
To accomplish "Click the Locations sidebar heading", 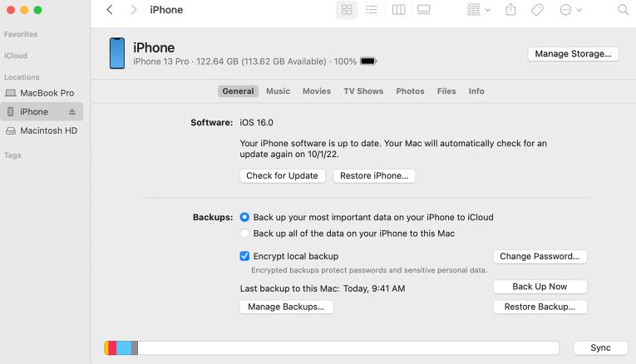I will tap(22, 77).
